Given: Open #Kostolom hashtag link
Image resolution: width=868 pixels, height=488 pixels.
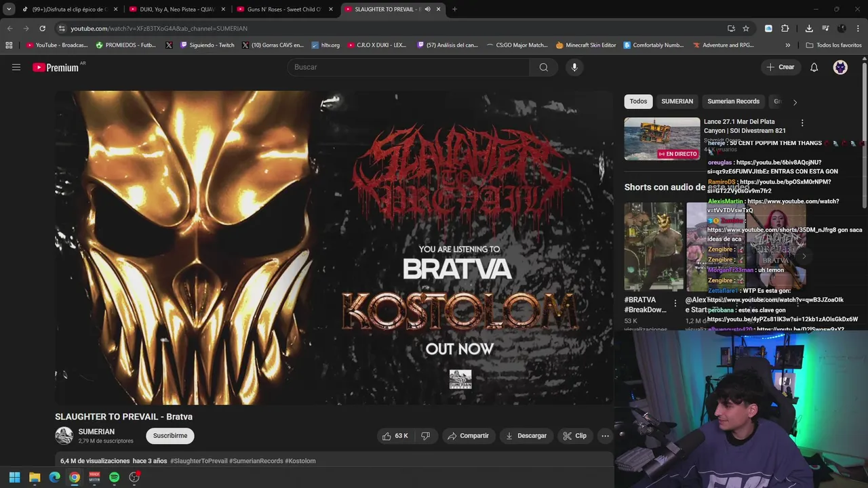Looking at the screenshot, I should pyautogui.click(x=300, y=461).
